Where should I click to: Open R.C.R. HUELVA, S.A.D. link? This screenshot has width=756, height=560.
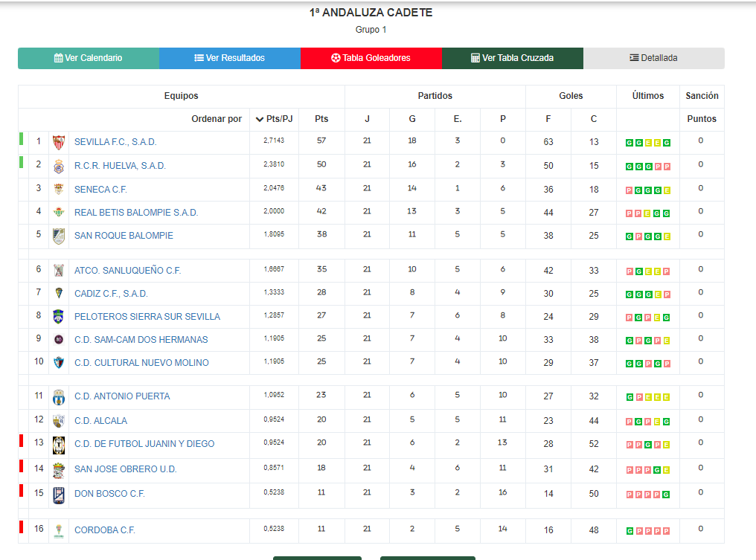[120, 166]
